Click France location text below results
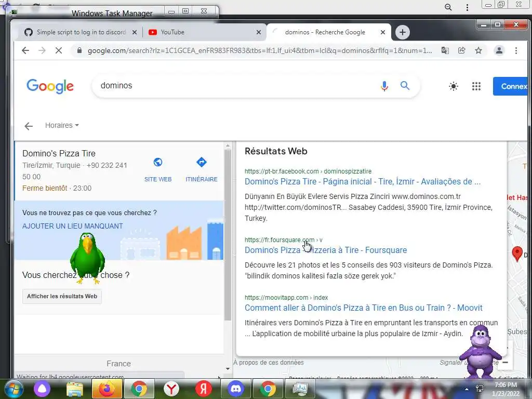The width and height of the screenshot is (532, 399). [x=119, y=364]
